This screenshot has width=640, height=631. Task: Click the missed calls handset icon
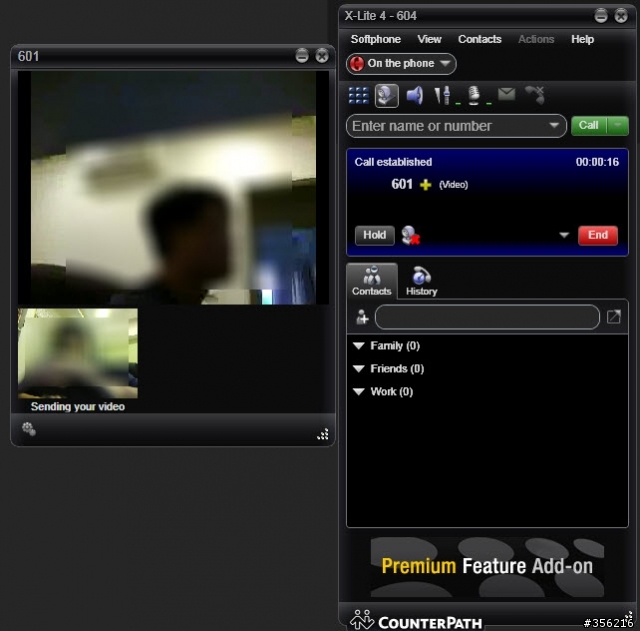535,95
